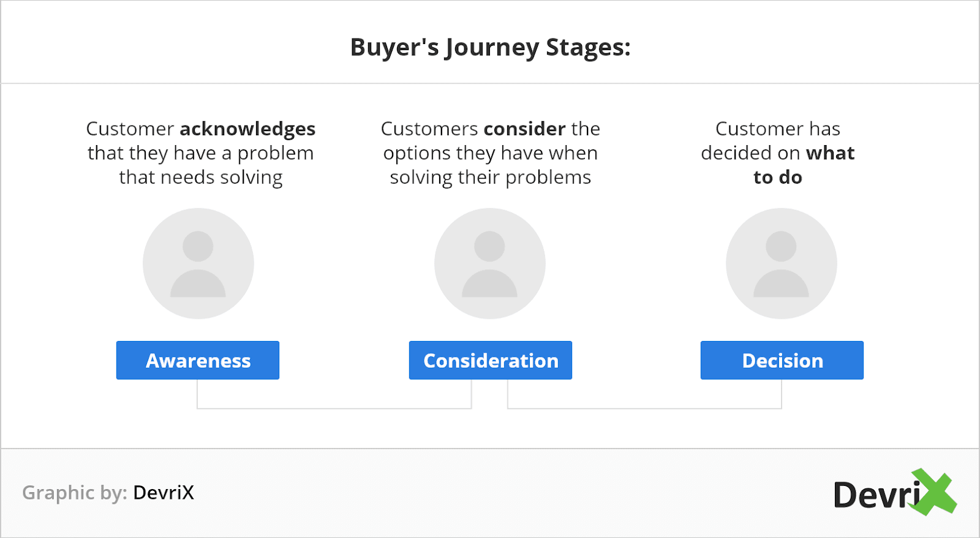Click the Decision stage avatar icon
This screenshot has height=538, width=980.
[781, 263]
